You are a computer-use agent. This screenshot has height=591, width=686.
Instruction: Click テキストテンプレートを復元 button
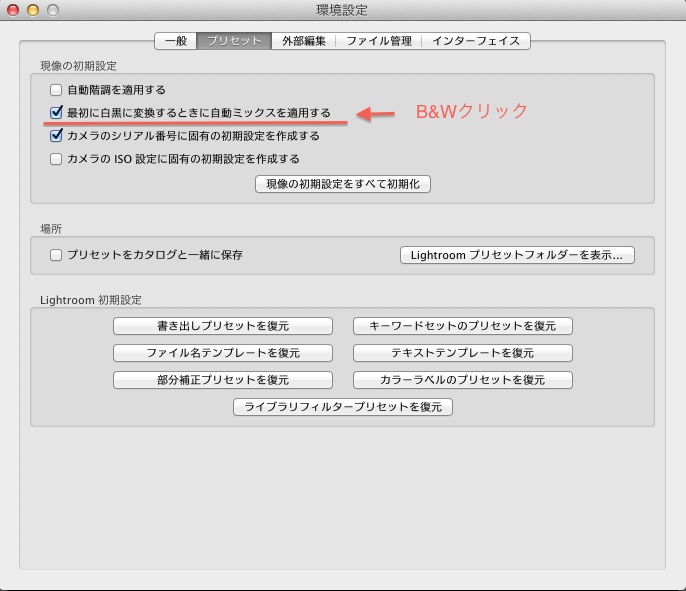coord(462,353)
